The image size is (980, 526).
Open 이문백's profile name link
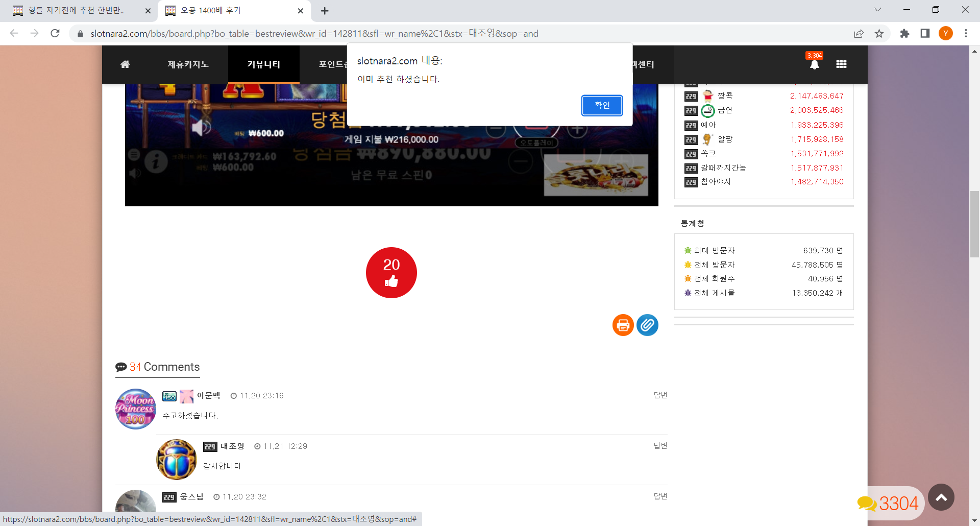(209, 395)
